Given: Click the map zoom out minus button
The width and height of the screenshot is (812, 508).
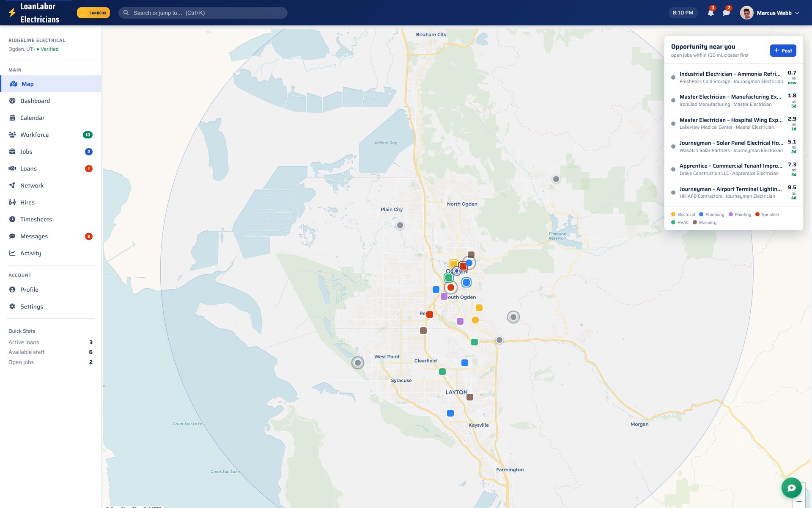Looking at the screenshot, I should 799,502.
